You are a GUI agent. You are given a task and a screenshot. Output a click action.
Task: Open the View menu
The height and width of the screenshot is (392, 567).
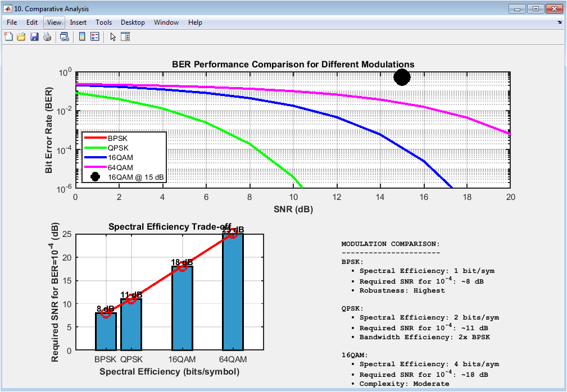click(55, 22)
